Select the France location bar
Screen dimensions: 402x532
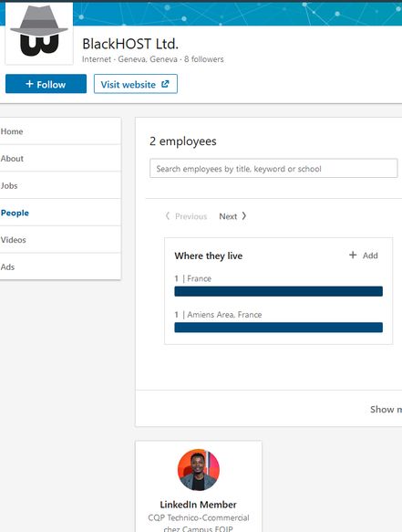[279, 291]
